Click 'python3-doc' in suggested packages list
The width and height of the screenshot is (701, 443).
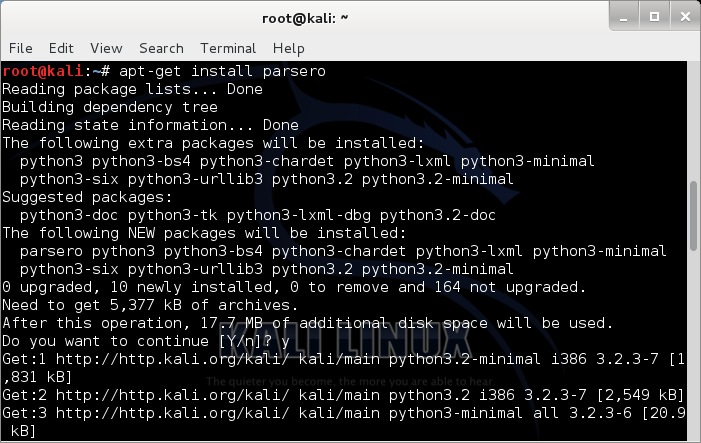(65, 215)
